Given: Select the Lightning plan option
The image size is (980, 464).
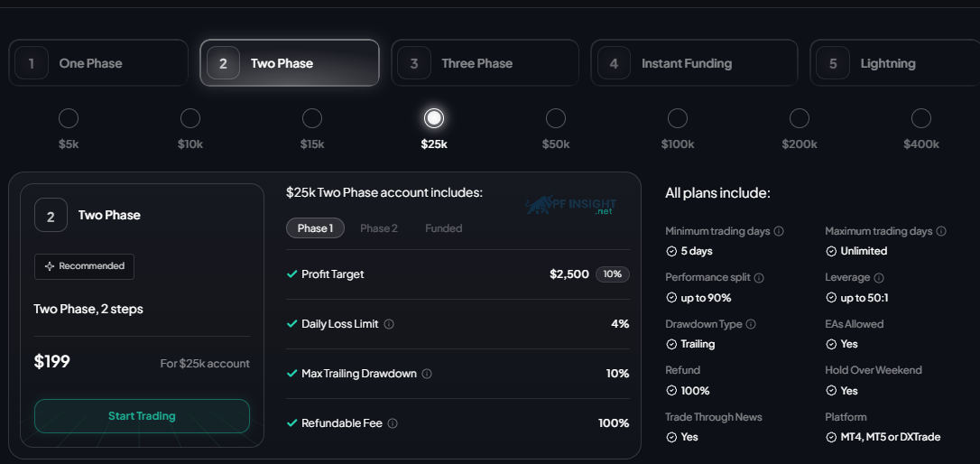Looking at the screenshot, I should (x=895, y=62).
